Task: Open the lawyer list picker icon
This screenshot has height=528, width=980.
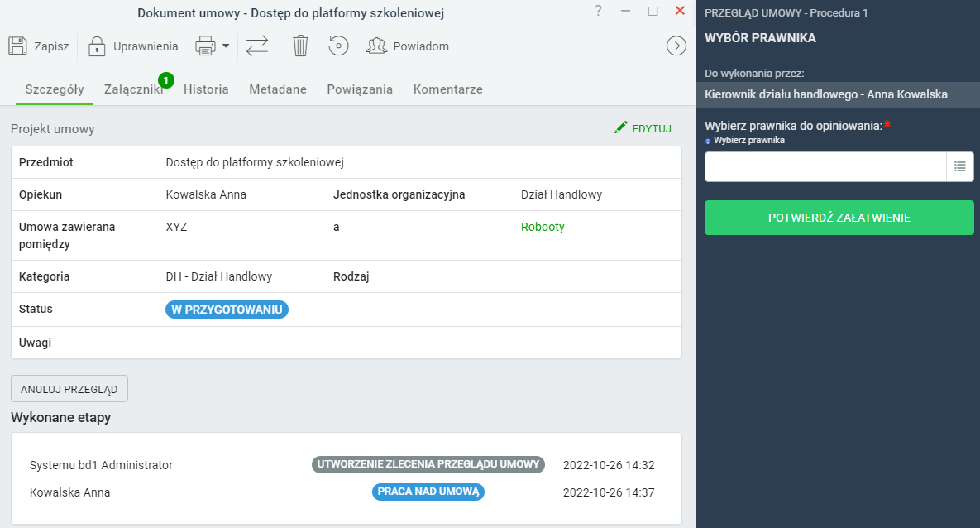Action: 960,166
